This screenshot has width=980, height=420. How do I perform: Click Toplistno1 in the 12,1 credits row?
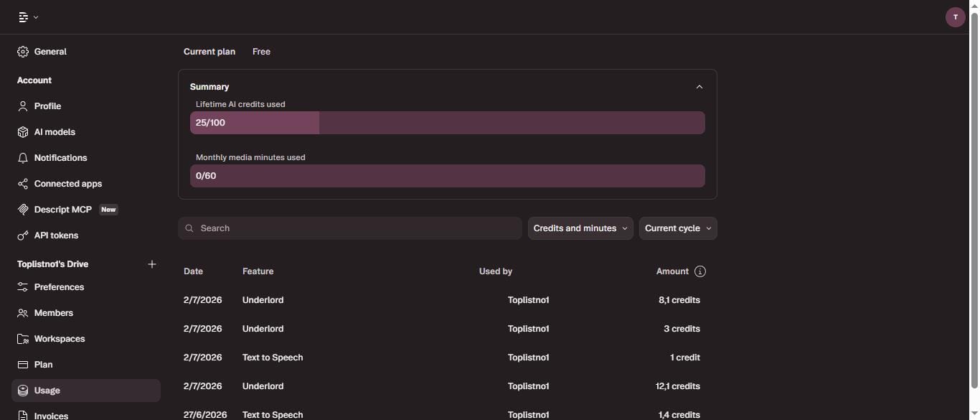click(x=528, y=386)
